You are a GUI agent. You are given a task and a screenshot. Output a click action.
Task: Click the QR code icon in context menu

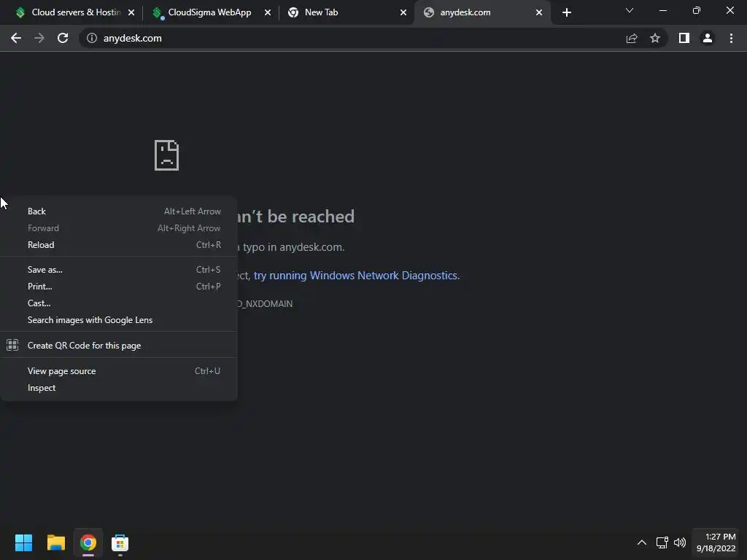[12, 345]
